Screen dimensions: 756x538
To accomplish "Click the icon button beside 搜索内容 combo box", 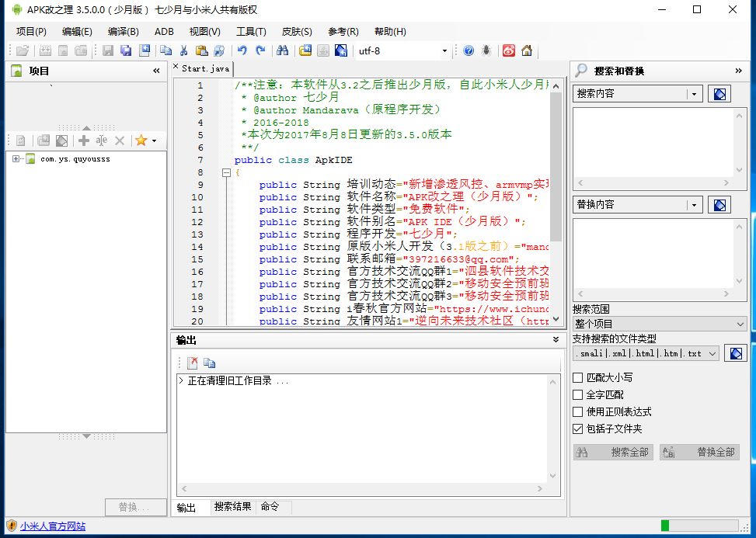I will tap(719, 94).
